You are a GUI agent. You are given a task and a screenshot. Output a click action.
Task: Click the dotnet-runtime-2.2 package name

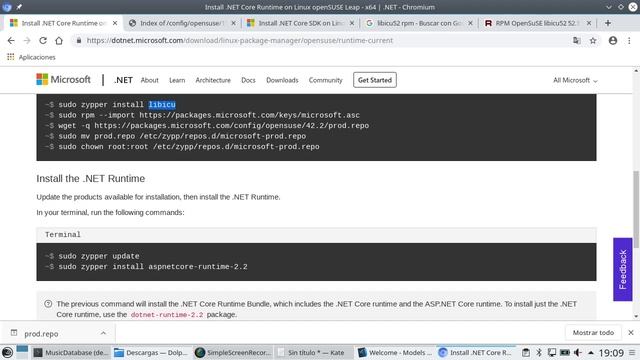pyautogui.click(x=167, y=315)
